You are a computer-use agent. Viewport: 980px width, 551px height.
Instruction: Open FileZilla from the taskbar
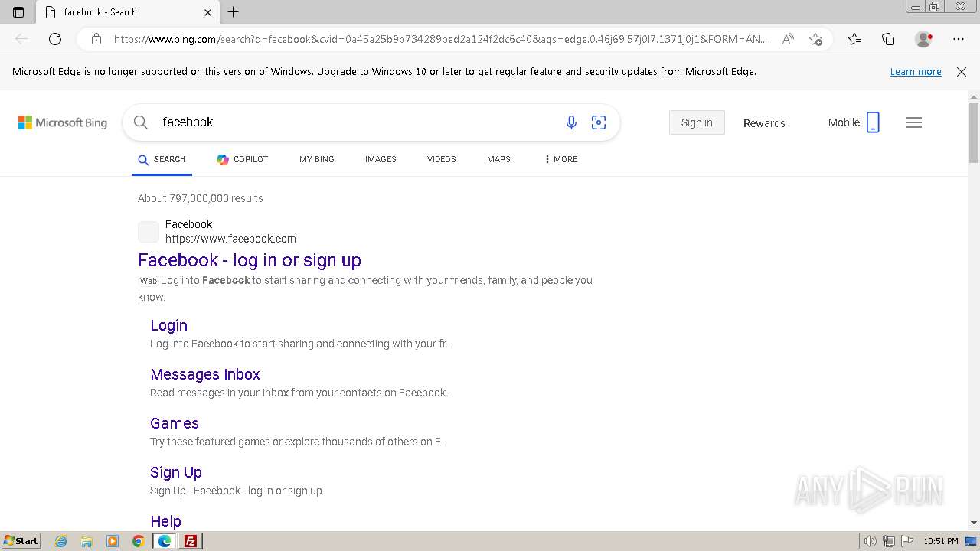pyautogui.click(x=191, y=541)
